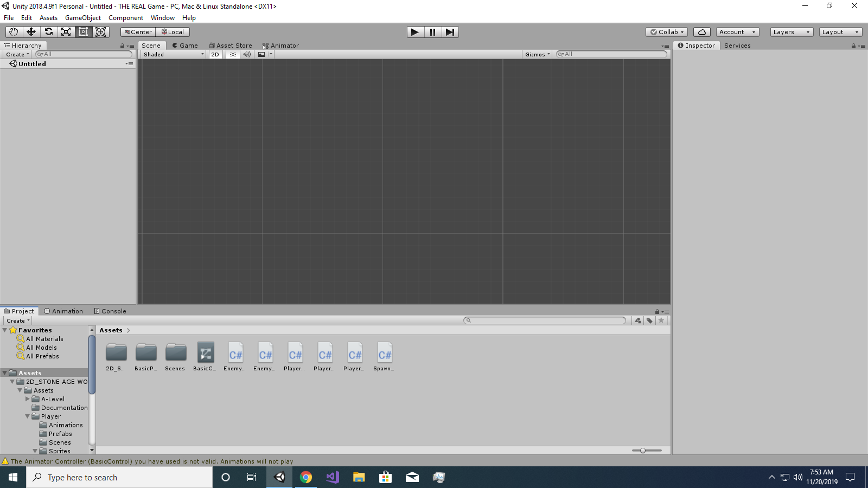
Task: Select the Rotate tool
Action: tap(48, 32)
